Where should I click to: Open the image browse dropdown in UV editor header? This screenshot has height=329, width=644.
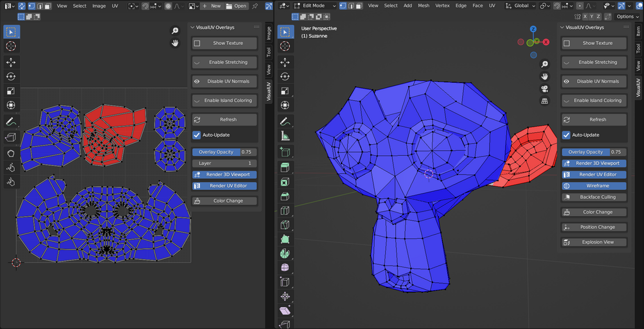point(194,6)
